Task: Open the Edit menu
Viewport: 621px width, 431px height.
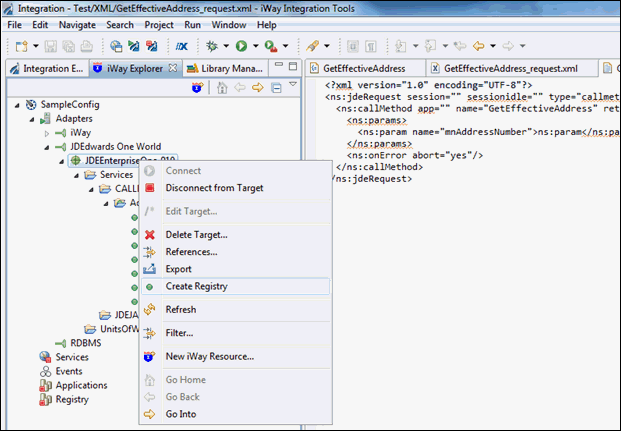Action: point(40,25)
